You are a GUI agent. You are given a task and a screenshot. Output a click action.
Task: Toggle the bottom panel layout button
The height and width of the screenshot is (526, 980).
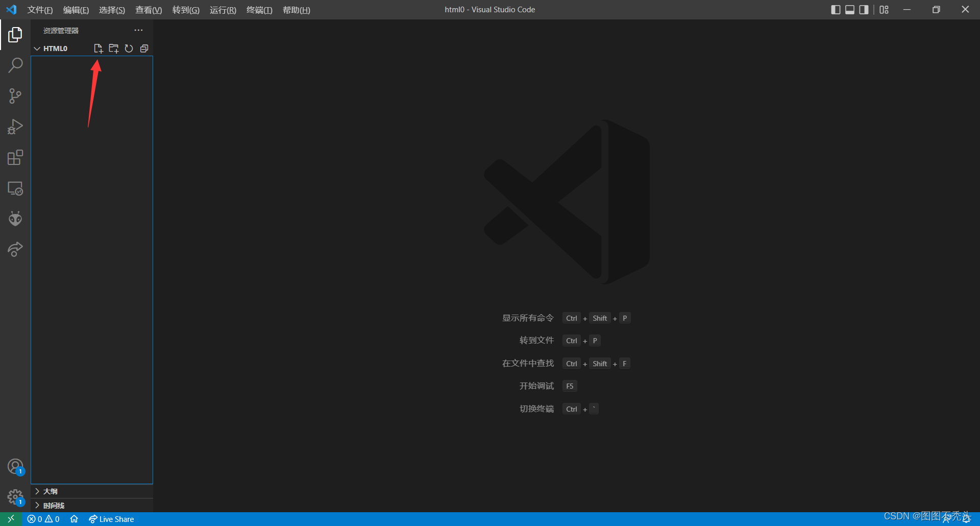850,10
